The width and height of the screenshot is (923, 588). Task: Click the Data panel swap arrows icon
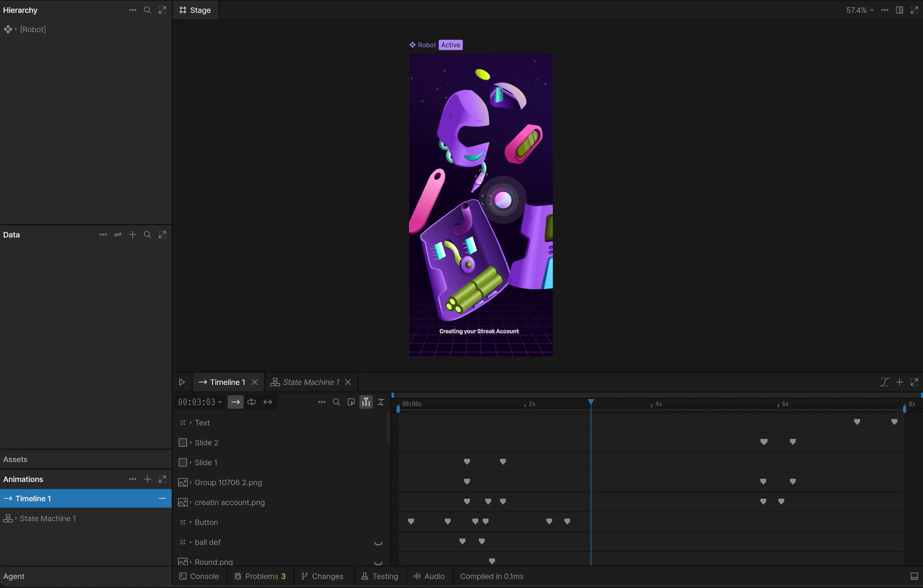118,235
